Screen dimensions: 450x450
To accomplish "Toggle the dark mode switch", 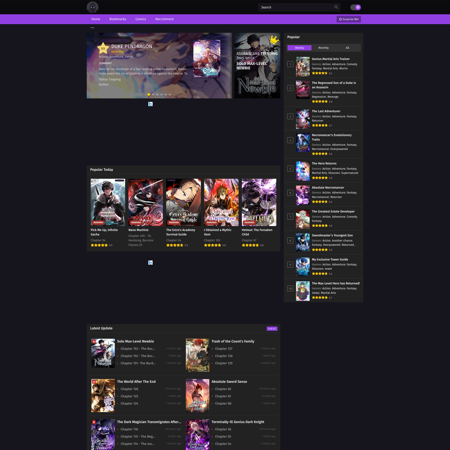I will click(355, 7).
